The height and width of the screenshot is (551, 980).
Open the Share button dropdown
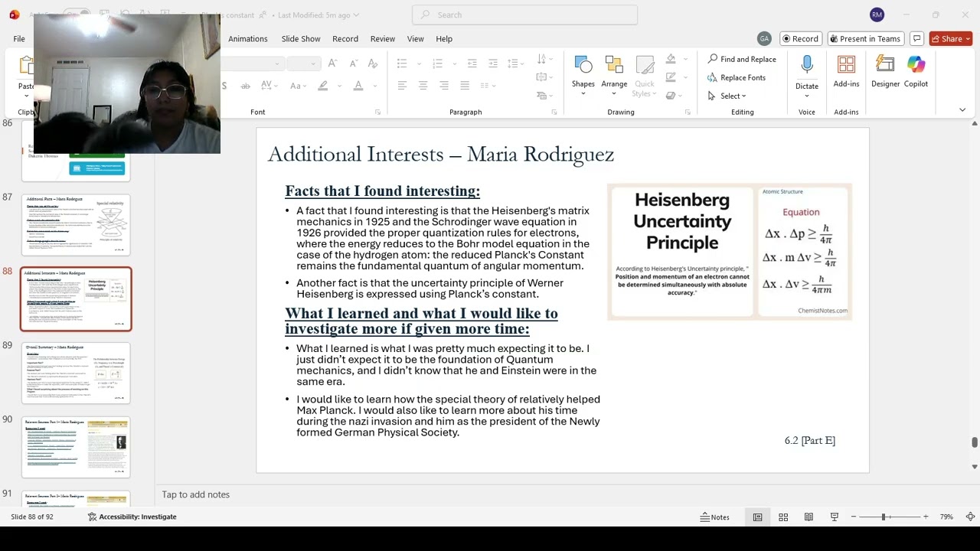969,39
